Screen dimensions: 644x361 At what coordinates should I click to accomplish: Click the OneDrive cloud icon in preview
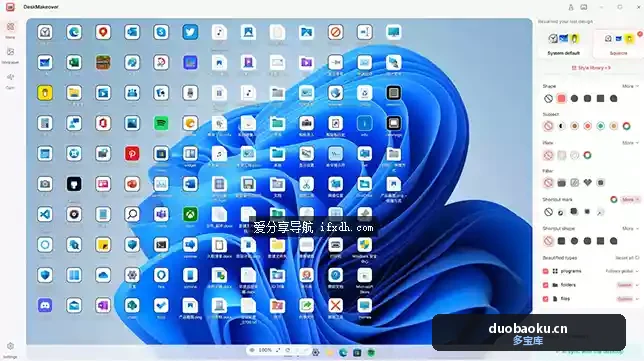point(103,275)
